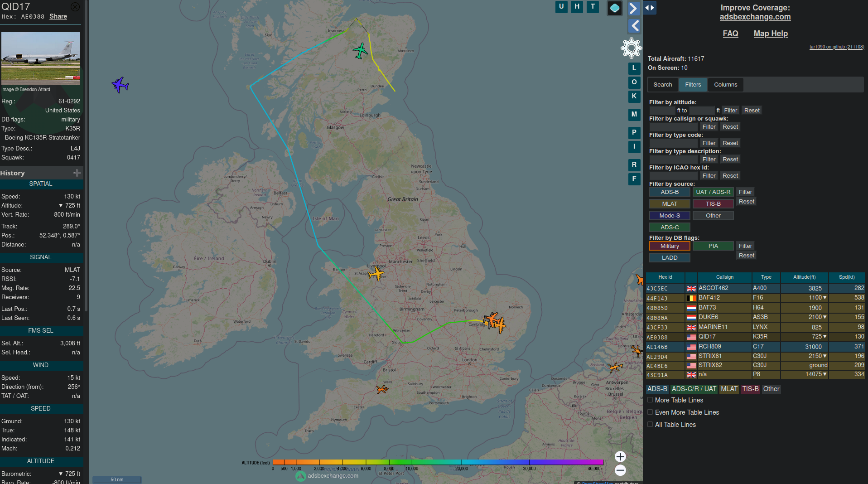
Task: Click the H map toggle button
Action: coord(577,7)
